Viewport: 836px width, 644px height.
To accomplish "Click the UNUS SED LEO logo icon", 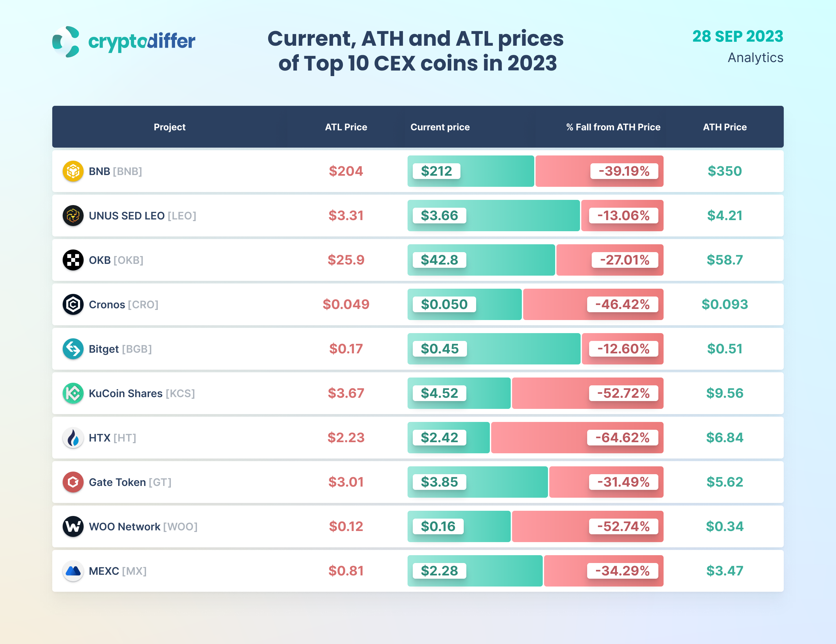I will [x=73, y=216].
